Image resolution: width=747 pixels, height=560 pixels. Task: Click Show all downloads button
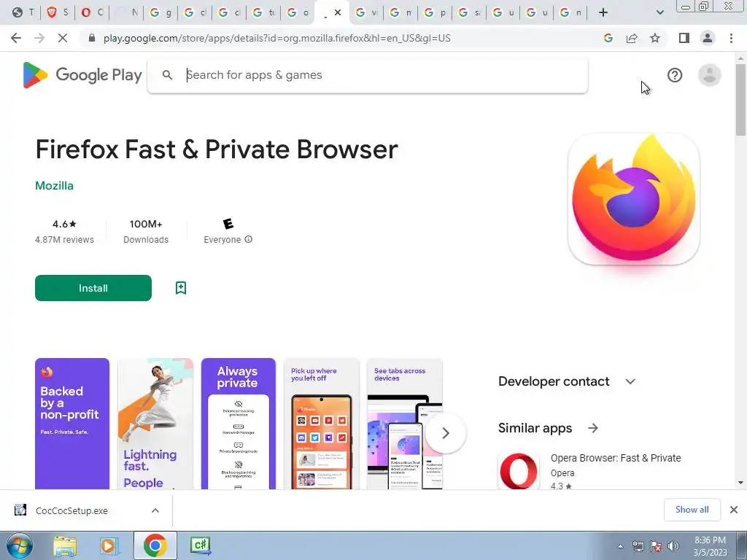pyautogui.click(x=692, y=510)
